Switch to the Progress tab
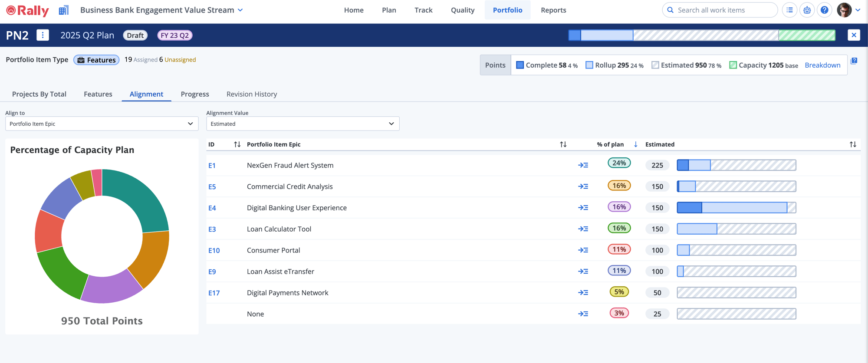This screenshot has width=868, height=363. coord(195,94)
